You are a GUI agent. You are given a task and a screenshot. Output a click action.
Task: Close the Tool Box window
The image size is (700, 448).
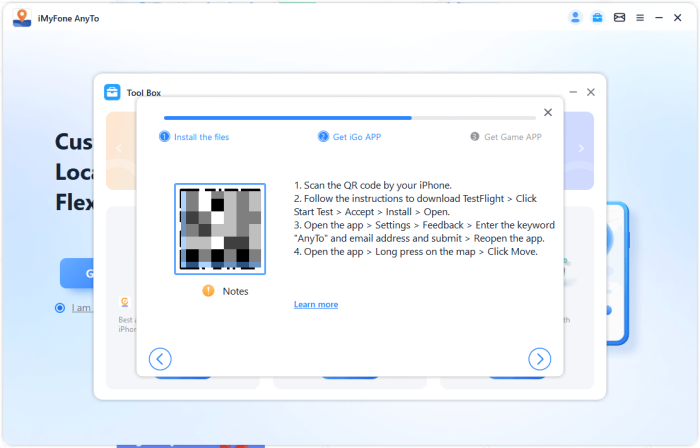tap(591, 92)
